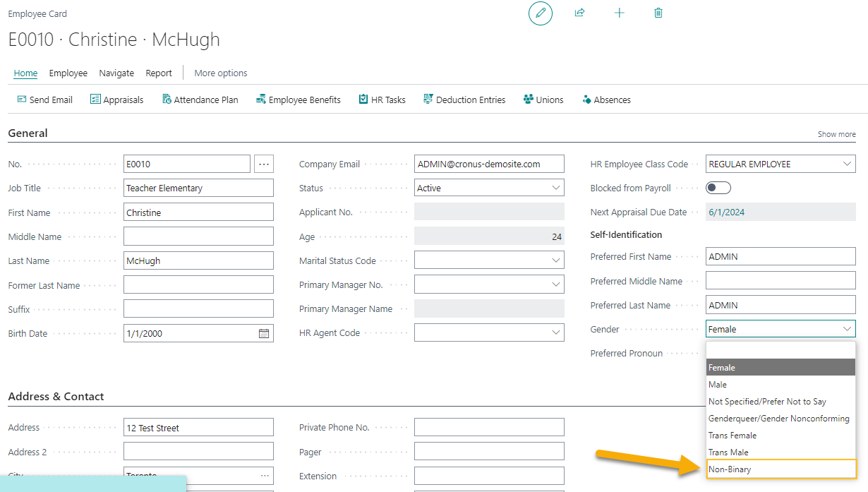Click the Show more link
The image size is (868, 492).
tap(836, 133)
